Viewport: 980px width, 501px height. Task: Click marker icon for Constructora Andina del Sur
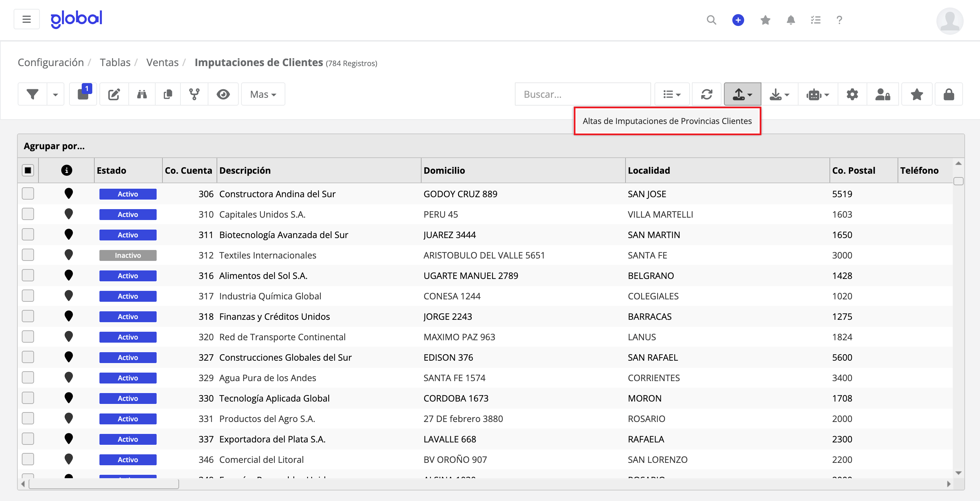coord(68,194)
